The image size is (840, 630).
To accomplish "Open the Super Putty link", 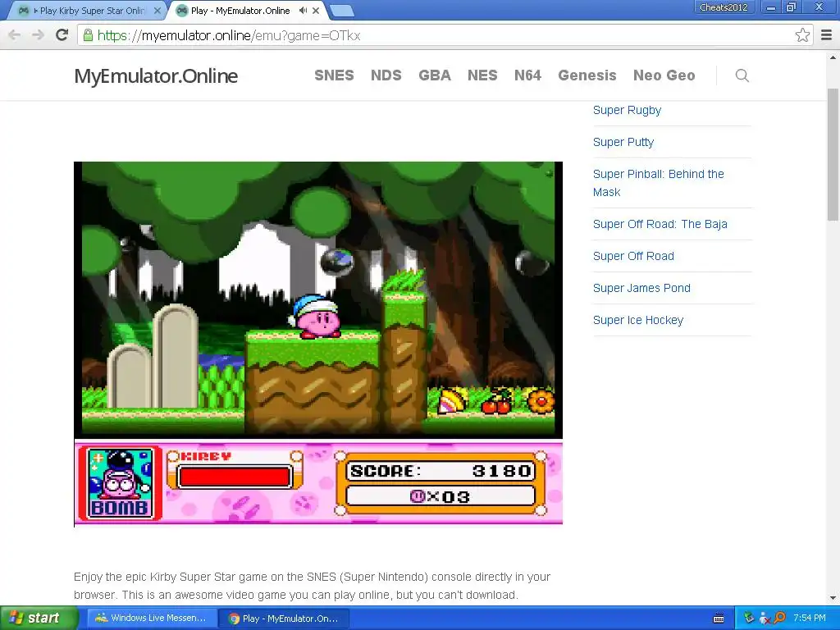I will pyautogui.click(x=623, y=142).
